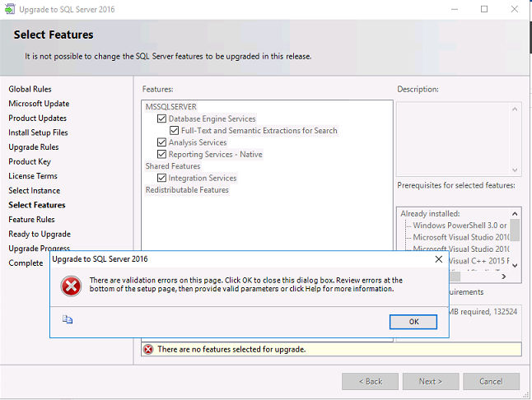532x400 pixels.
Task: Select Feature Rules step in sidebar
Action: tap(31, 220)
